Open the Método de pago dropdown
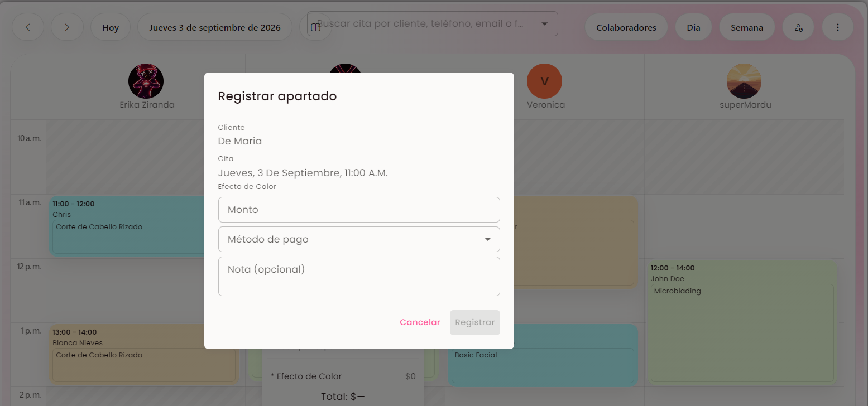 (359, 239)
